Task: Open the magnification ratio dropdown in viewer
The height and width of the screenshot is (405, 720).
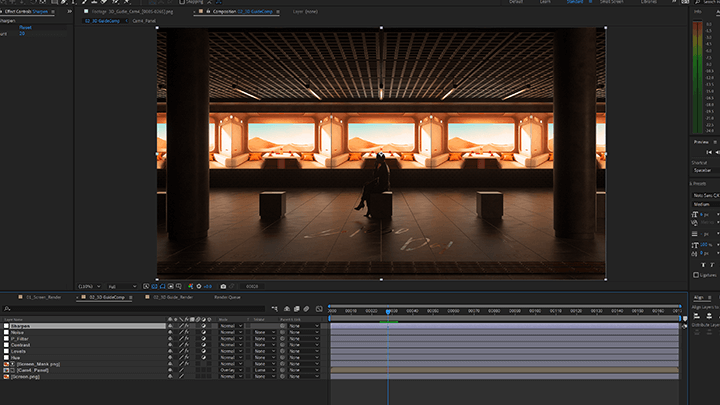Action: tap(89, 286)
